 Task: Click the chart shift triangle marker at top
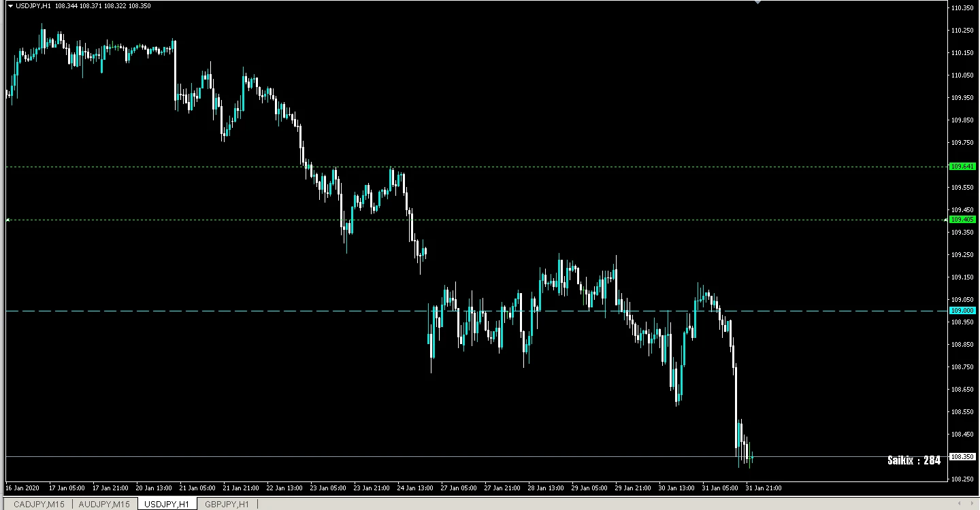757,3
